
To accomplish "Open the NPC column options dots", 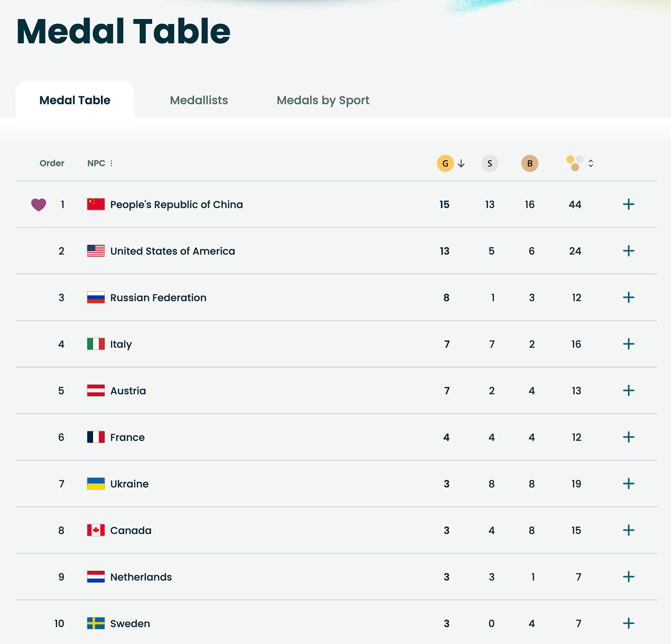I will (x=111, y=163).
